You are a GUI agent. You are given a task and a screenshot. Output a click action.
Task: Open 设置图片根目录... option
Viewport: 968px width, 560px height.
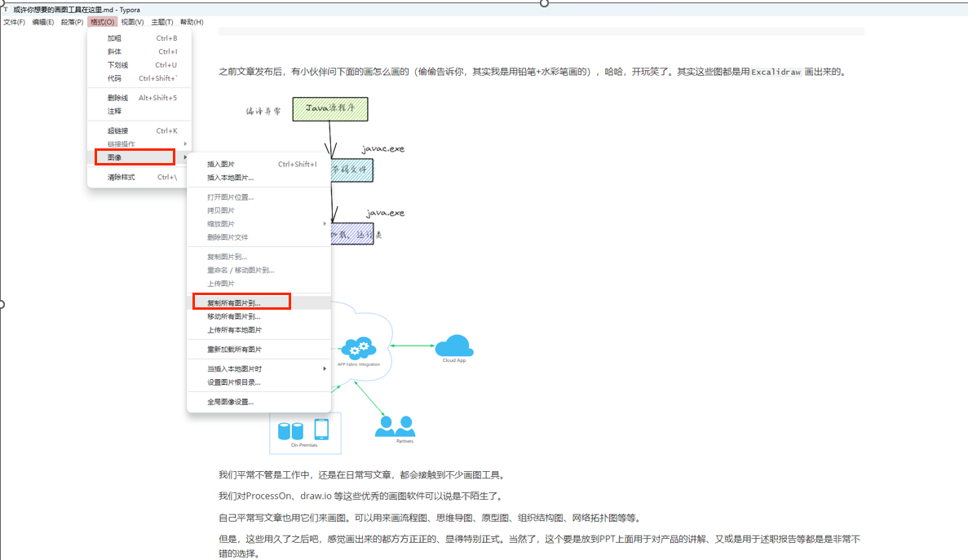[259, 382]
